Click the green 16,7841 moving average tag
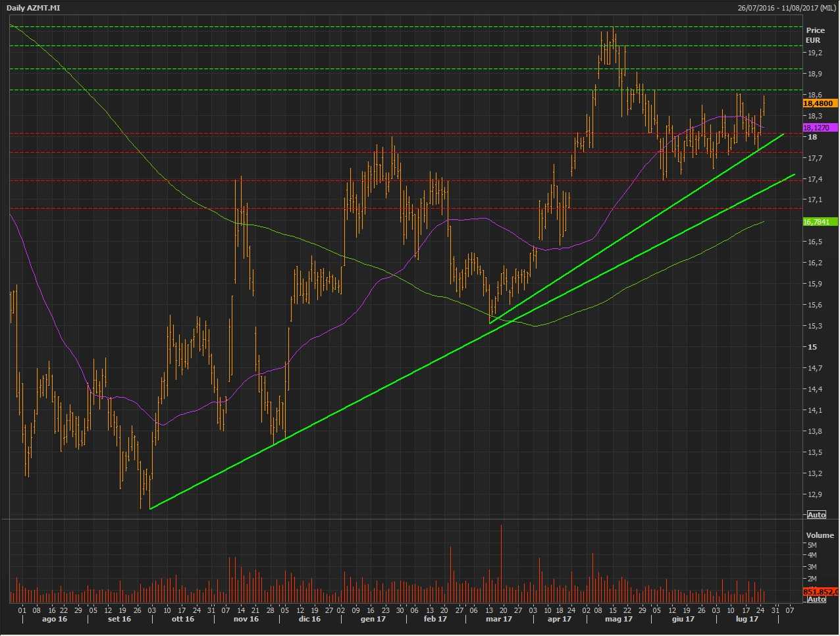This screenshot has height=636, width=840. (x=820, y=222)
